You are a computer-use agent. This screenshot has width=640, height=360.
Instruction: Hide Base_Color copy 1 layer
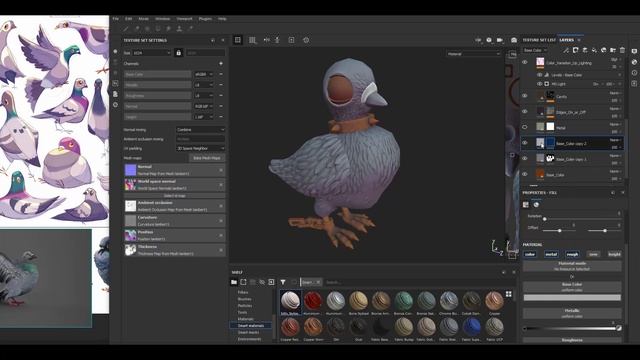coord(525,158)
